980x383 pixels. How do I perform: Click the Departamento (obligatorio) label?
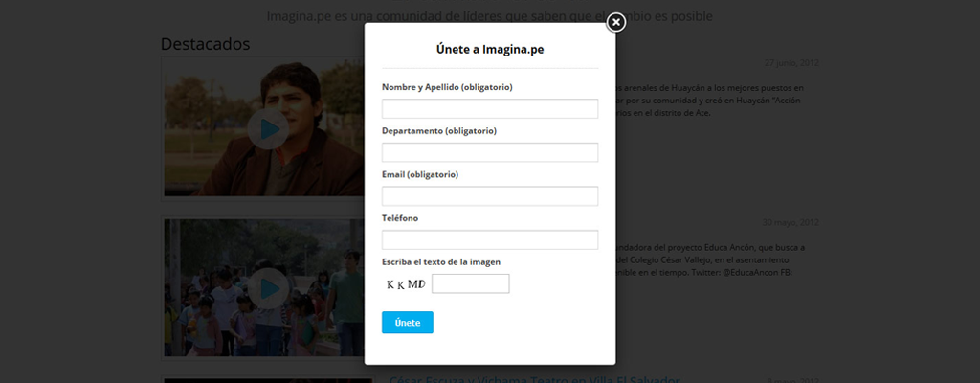(x=439, y=131)
